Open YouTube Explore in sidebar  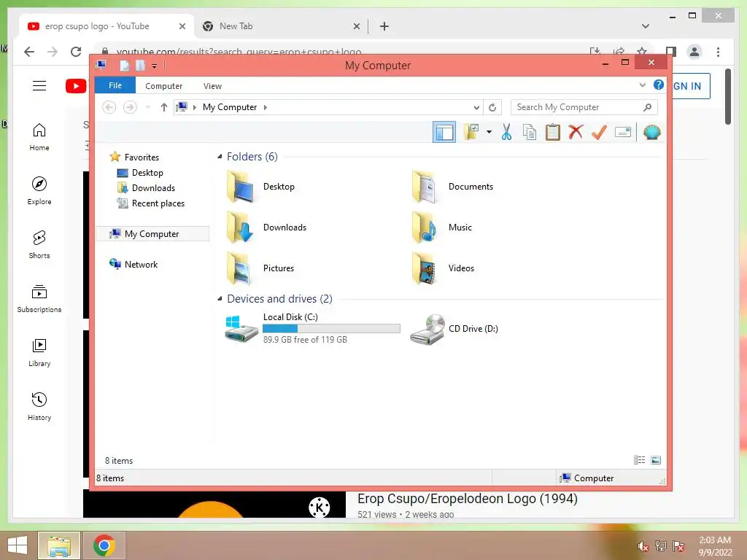tap(39, 191)
